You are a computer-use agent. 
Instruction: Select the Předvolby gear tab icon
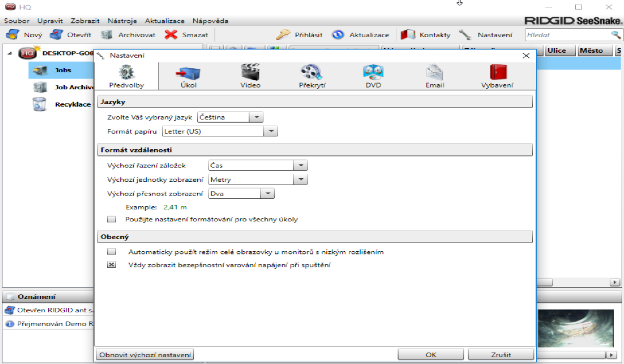126,72
